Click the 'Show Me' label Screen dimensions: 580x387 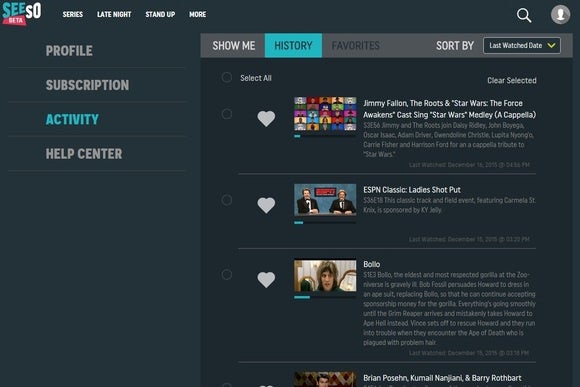(x=234, y=46)
